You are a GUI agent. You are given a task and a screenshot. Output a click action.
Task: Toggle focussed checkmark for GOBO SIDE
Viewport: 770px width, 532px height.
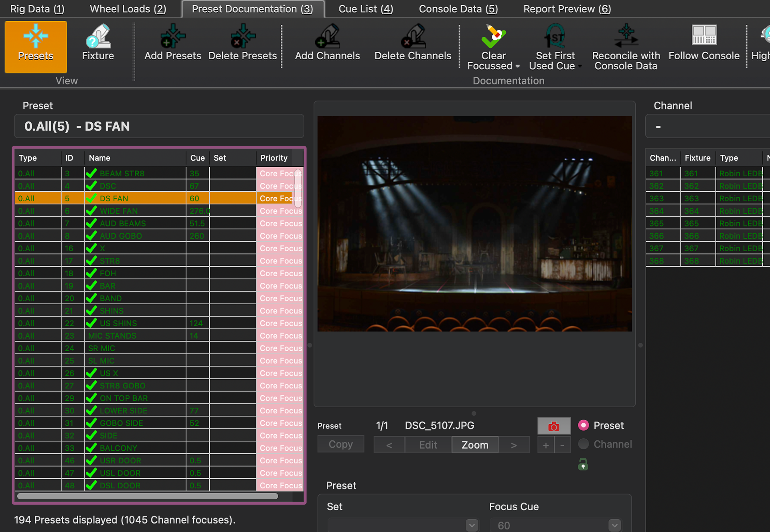click(91, 423)
